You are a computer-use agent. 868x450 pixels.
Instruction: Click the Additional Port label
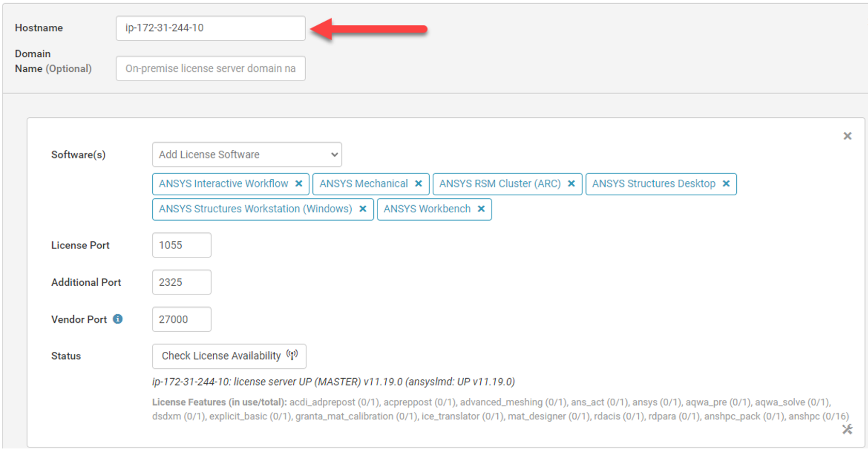pos(86,283)
